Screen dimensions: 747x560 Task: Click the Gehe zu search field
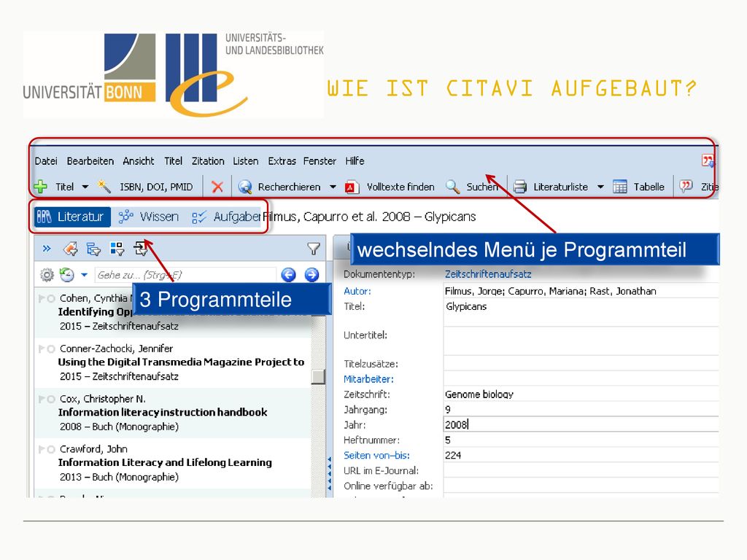(185, 275)
